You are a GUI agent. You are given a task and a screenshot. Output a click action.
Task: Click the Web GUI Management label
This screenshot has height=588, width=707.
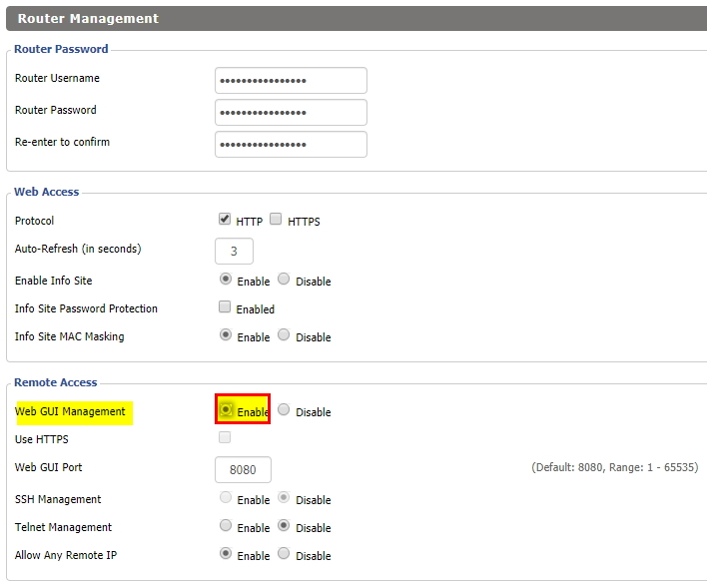coord(70,411)
